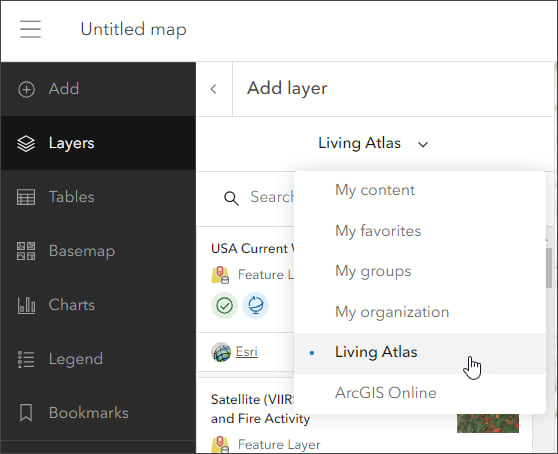Image resolution: width=558 pixels, height=454 pixels.
Task: Click the Charts bar-graph icon
Action: click(26, 305)
